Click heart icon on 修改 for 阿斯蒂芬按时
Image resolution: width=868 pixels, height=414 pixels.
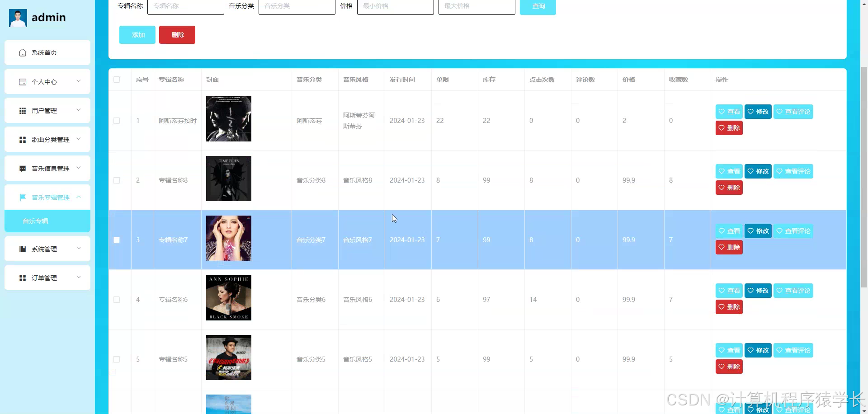750,112
